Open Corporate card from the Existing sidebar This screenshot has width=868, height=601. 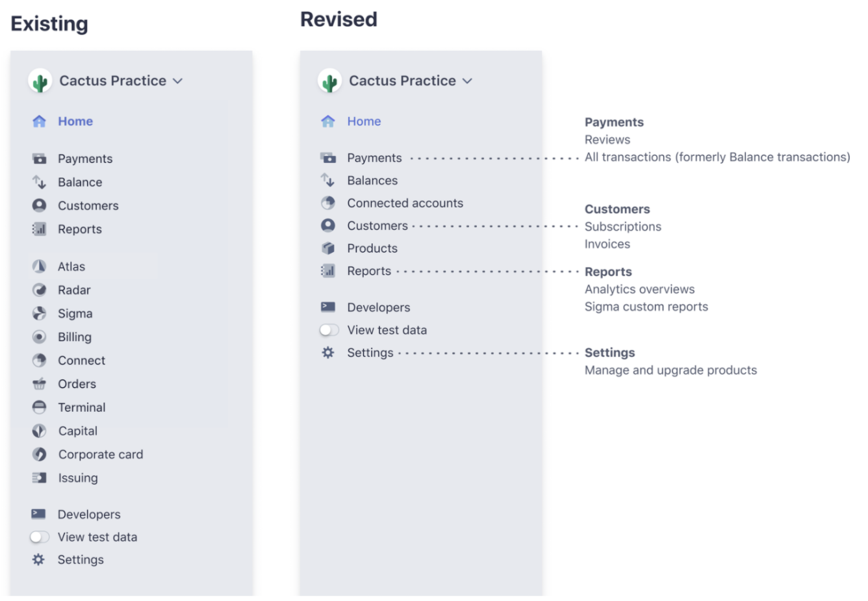click(x=101, y=454)
